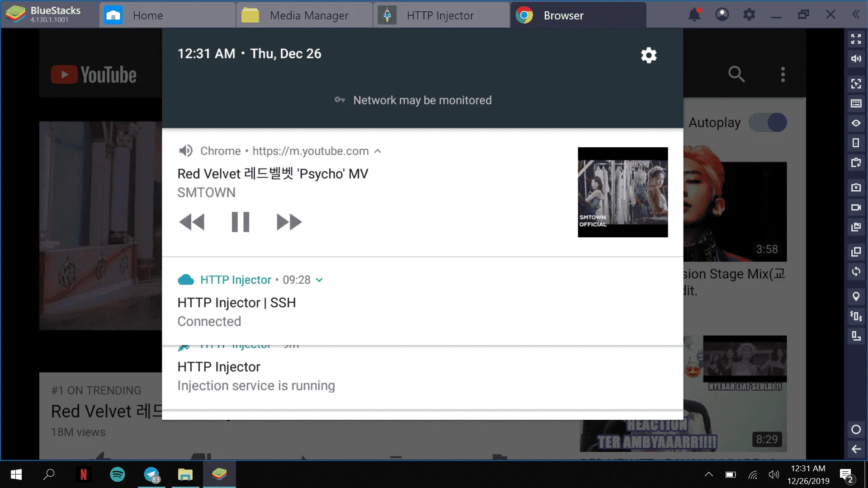Viewport: 868px width, 488px height.
Task: Open Wi-Fi network tray icon
Action: click(752, 474)
